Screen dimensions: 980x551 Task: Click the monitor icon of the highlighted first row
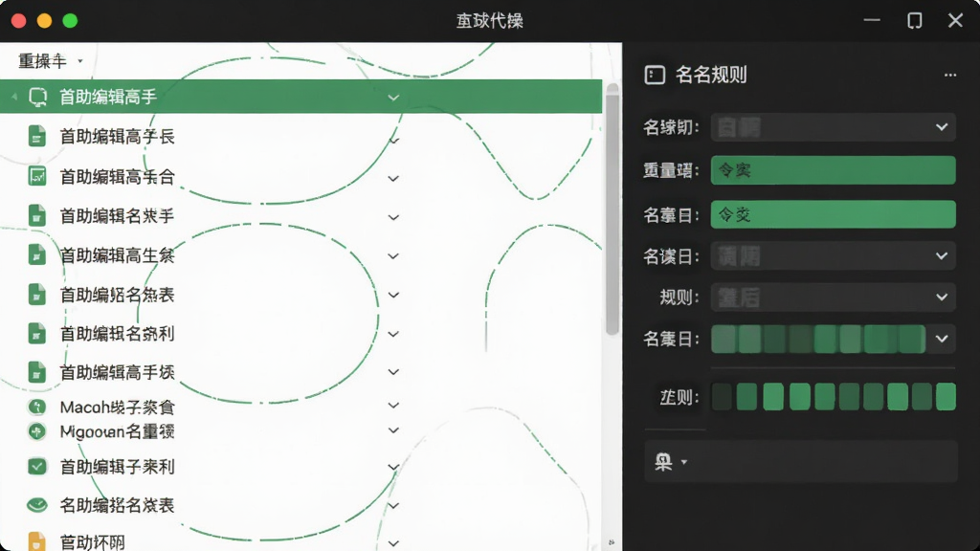tap(38, 97)
